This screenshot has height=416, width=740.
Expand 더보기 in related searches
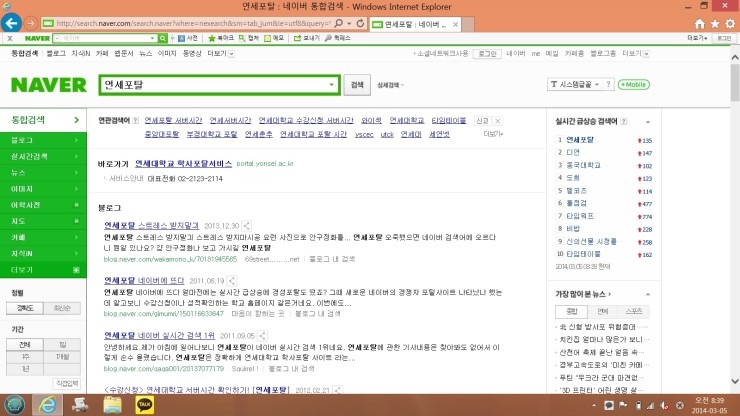point(493,134)
